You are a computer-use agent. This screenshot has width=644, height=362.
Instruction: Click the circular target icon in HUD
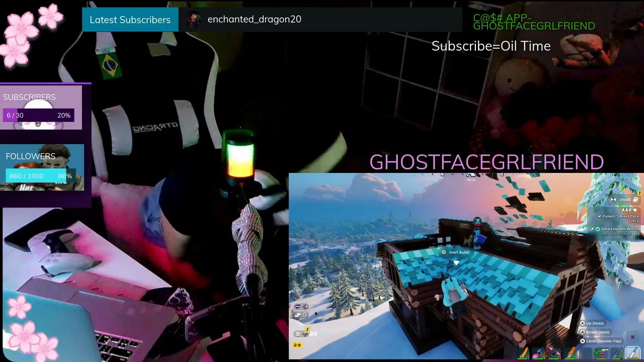tap(305, 315)
